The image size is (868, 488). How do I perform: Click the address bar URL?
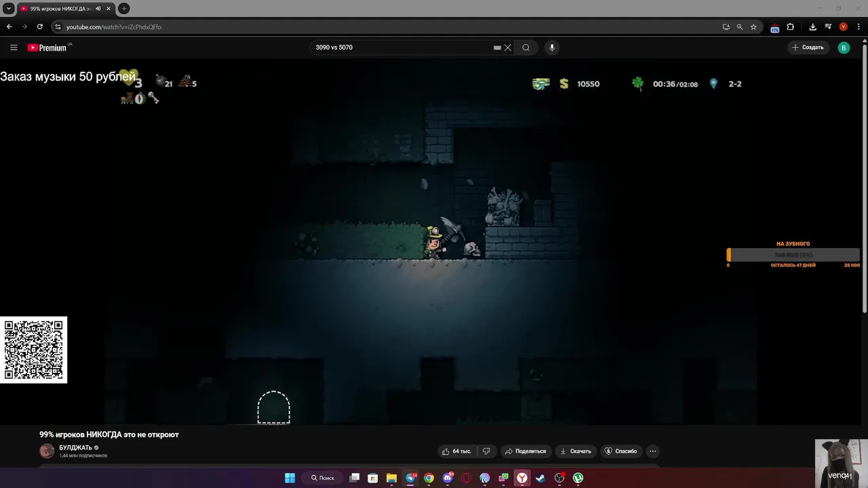coord(114,27)
